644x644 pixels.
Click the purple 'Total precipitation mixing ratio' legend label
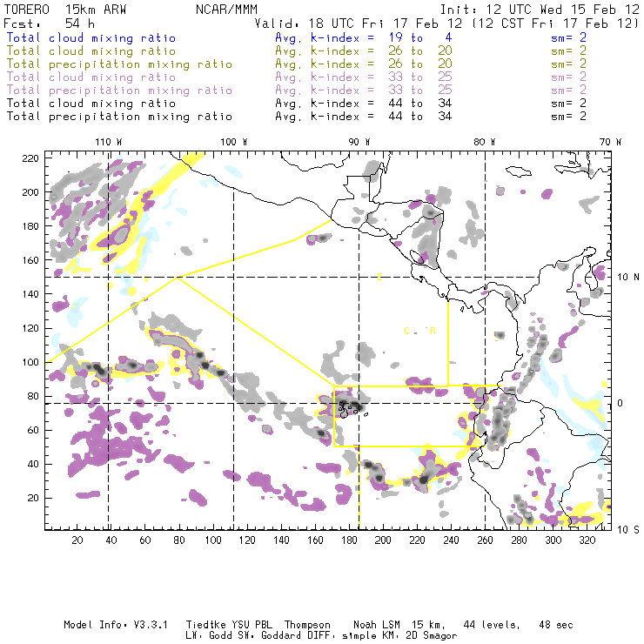[119, 91]
